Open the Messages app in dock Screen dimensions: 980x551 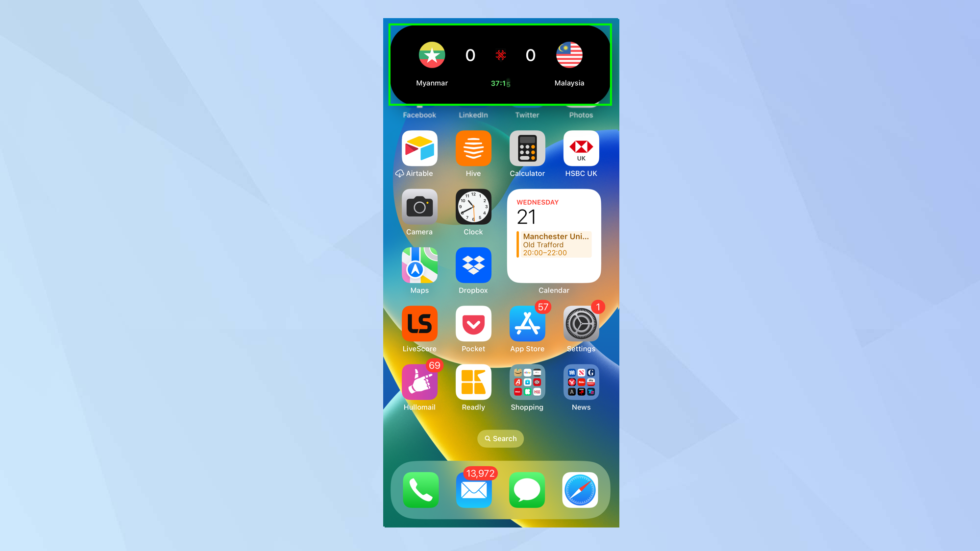coord(527,490)
